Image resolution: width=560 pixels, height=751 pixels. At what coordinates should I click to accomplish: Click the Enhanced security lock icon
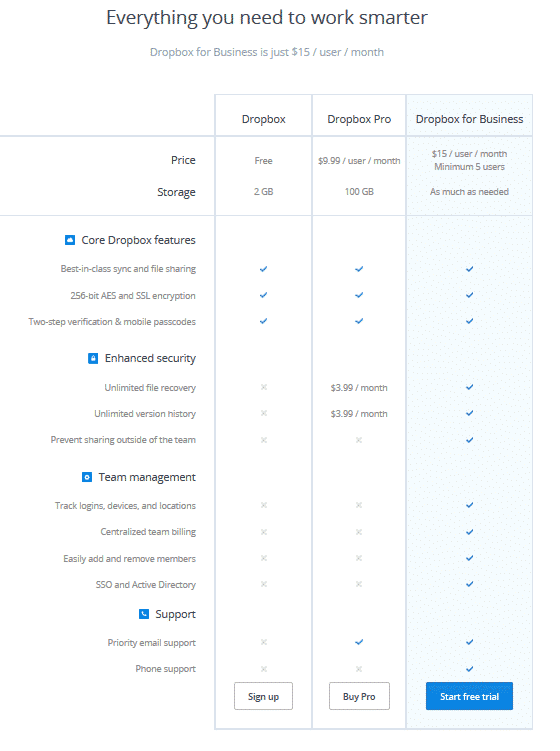pyautogui.click(x=93, y=358)
